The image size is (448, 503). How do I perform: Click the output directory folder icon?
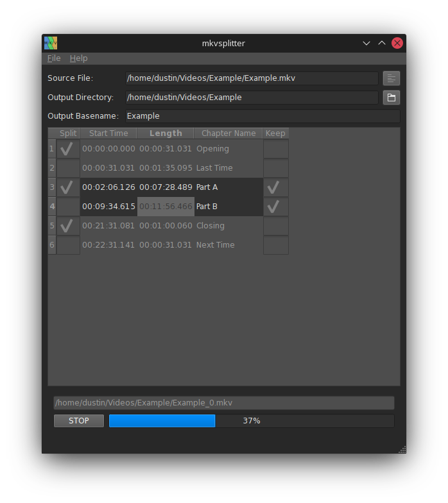pos(392,98)
